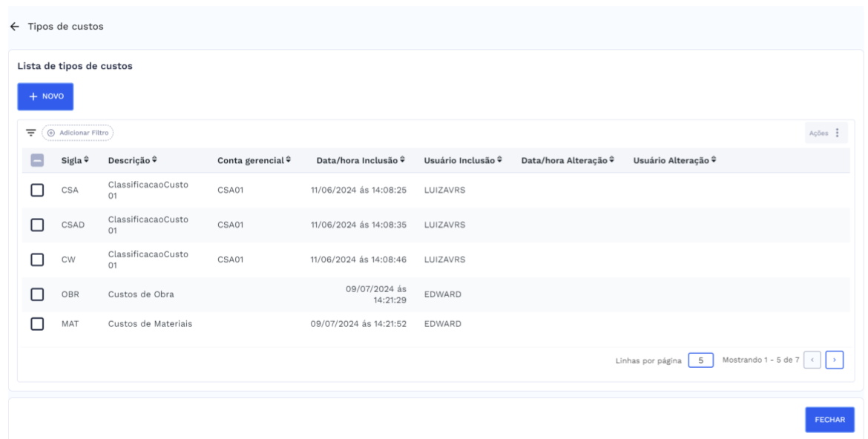Open the Ações menu
The image size is (868, 439).
click(826, 131)
